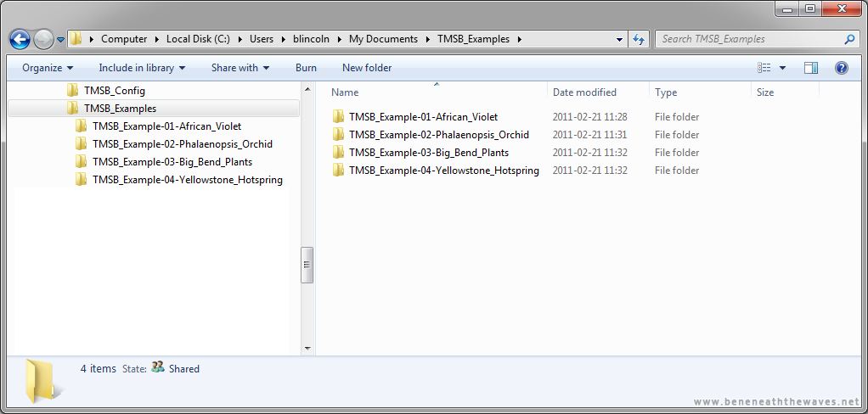Sort by the Date modified column
The image size is (868, 414).
[584, 92]
